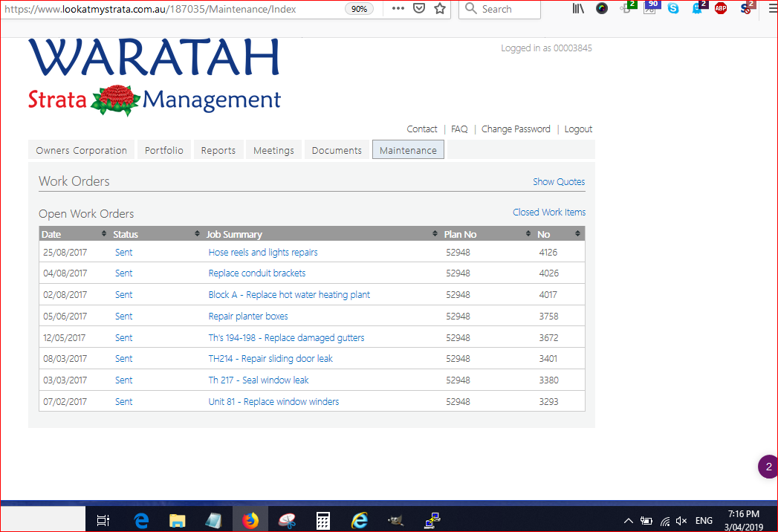Sort the table by Date column
This screenshot has height=532, width=778.
tap(74, 234)
